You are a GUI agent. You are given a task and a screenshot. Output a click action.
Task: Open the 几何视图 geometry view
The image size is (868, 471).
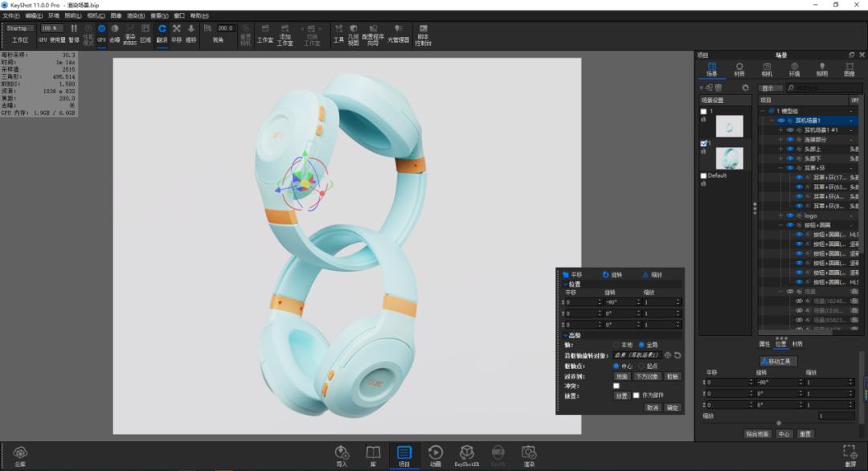[353, 35]
